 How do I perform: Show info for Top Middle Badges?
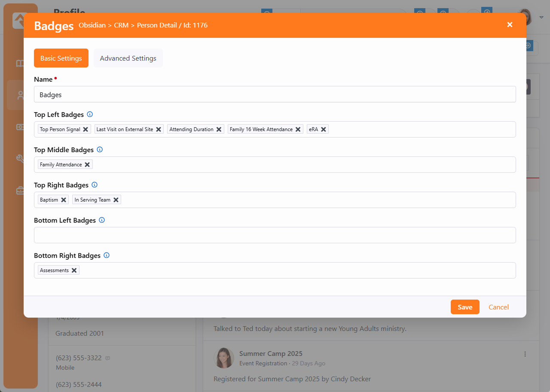coord(100,150)
